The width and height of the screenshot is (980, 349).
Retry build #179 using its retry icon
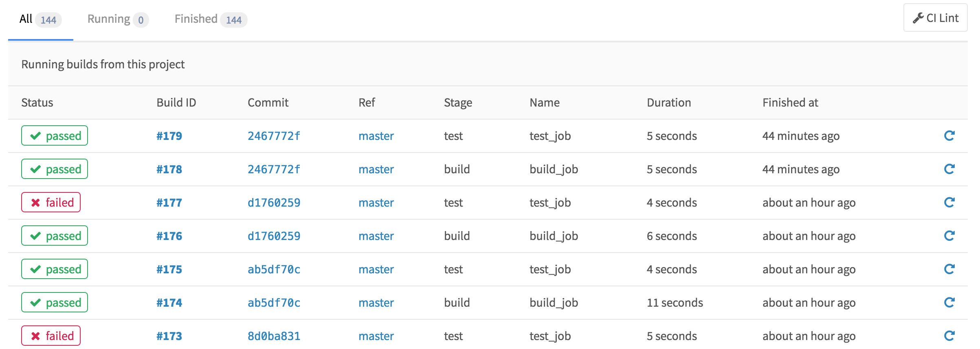point(949,136)
